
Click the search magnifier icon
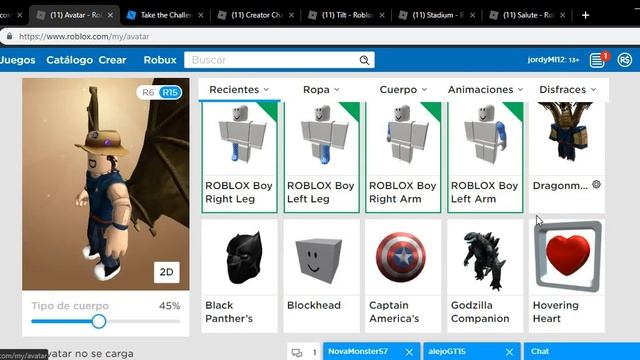coord(364,60)
